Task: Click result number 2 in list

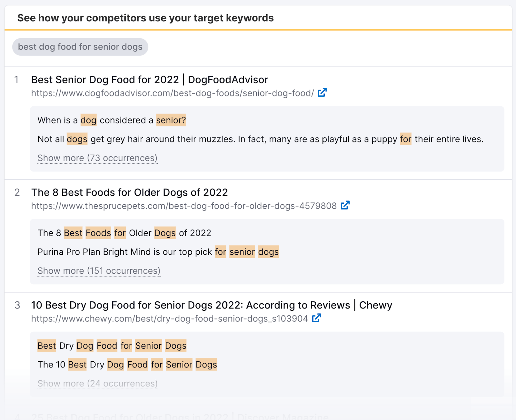Action: 17,192
